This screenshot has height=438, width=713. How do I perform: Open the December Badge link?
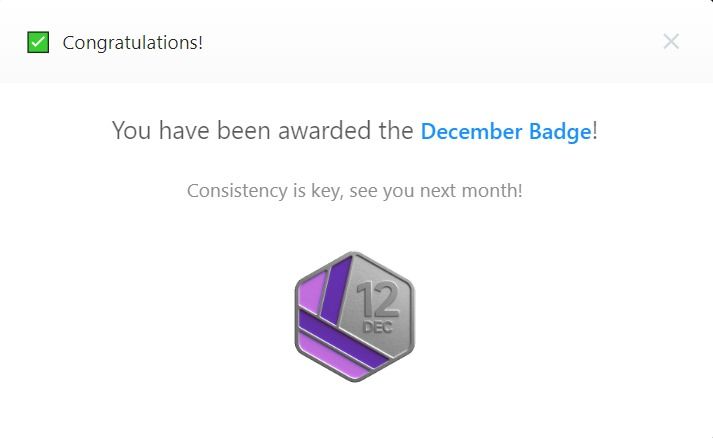pyautogui.click(x=506, y=131)
